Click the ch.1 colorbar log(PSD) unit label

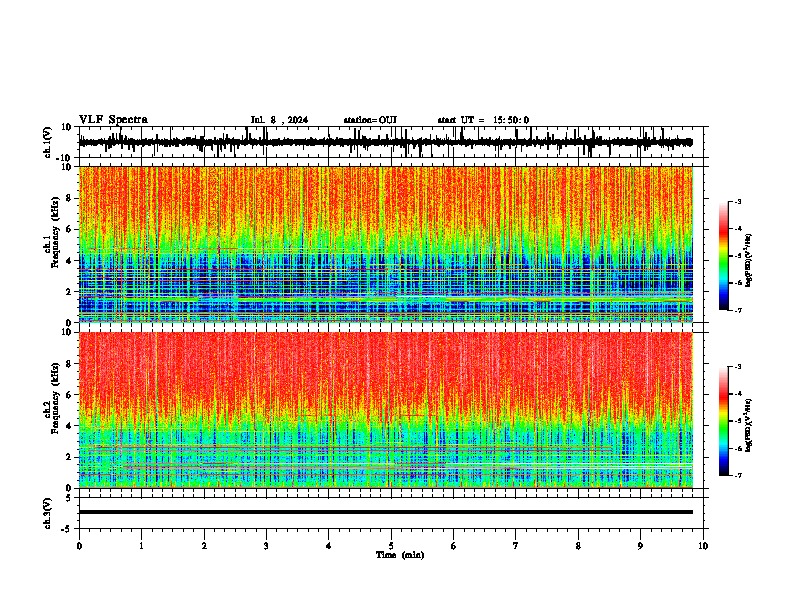[x=748, y=261]
